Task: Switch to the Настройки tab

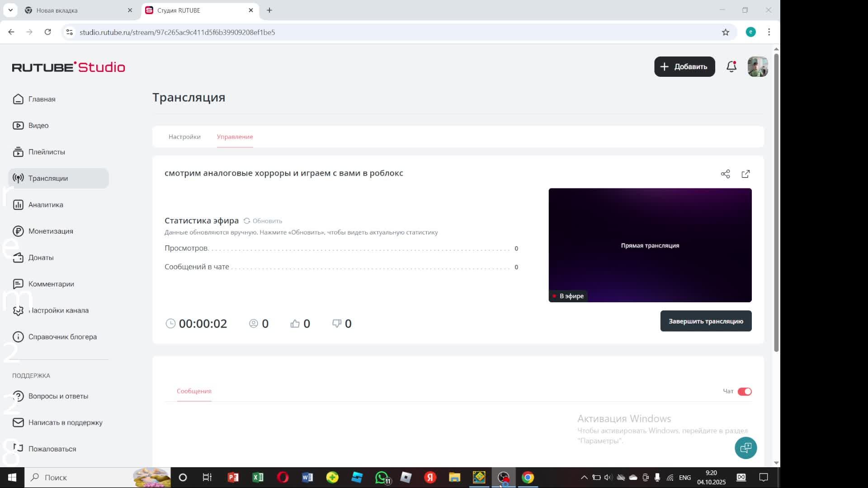Action: 184,137
